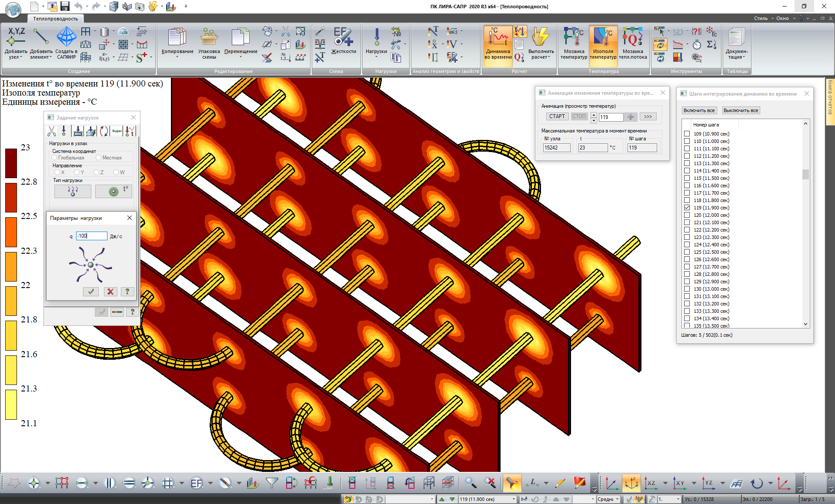Open the Window (Окно) menu
This screenshot has height=504, width=835.
tap(782, 18)
